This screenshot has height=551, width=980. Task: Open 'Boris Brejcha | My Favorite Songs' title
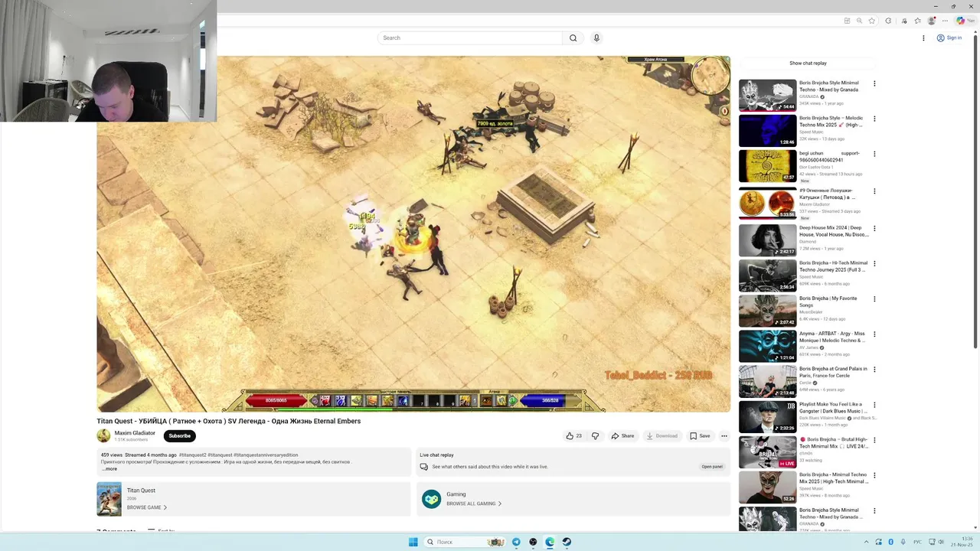tap(828, 302)
